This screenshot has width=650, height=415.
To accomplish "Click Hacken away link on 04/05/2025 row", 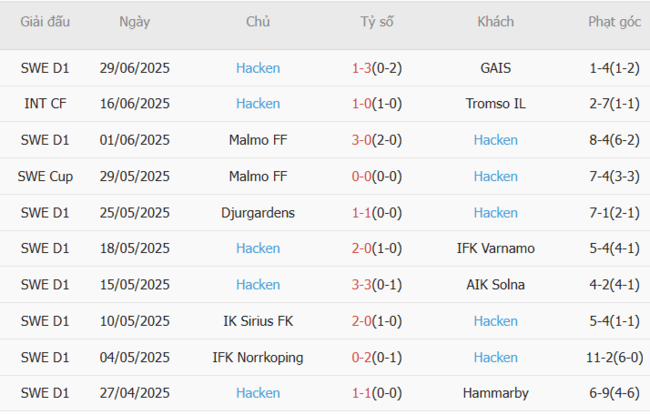I will tap(495, 357).
